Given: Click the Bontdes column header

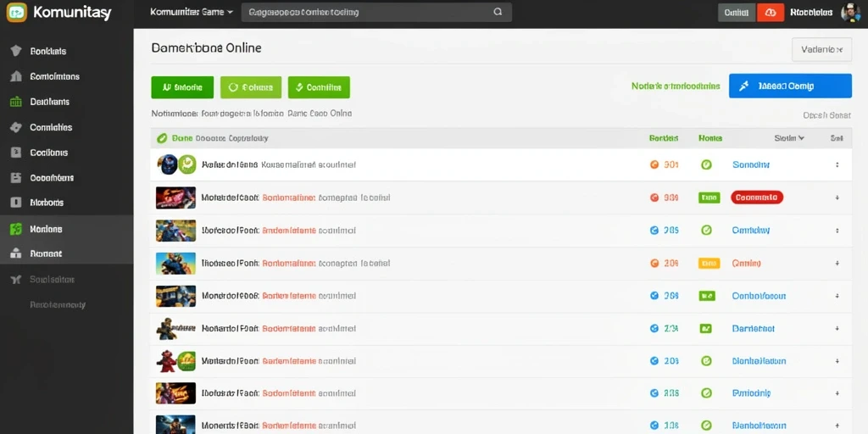Looking at the screenshot, I should 664,138.
